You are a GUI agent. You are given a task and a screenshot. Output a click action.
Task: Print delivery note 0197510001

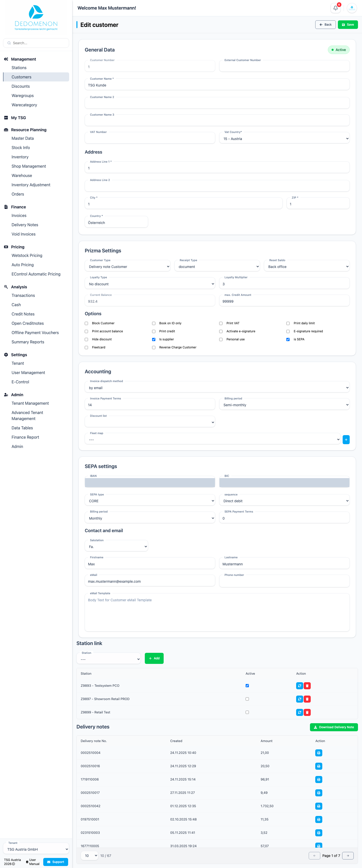319,819
